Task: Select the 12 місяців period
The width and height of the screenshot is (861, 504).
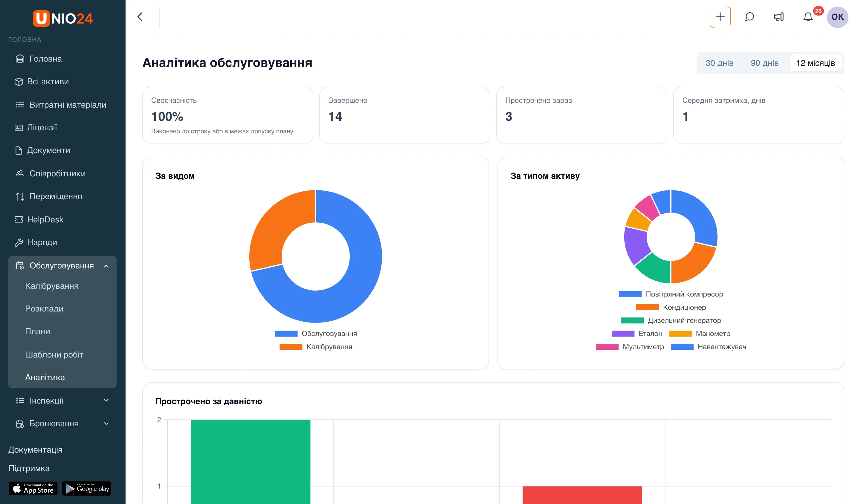Action: (815, 63)
